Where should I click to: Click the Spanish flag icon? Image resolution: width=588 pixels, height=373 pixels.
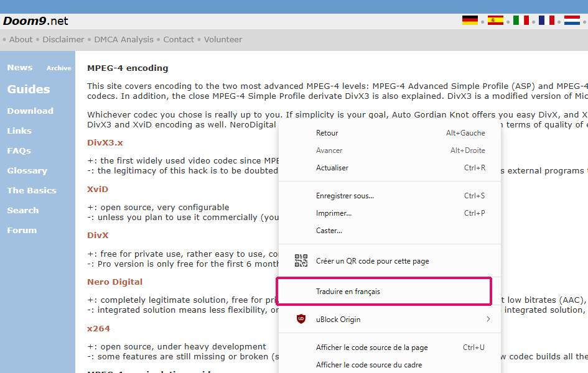495,21
